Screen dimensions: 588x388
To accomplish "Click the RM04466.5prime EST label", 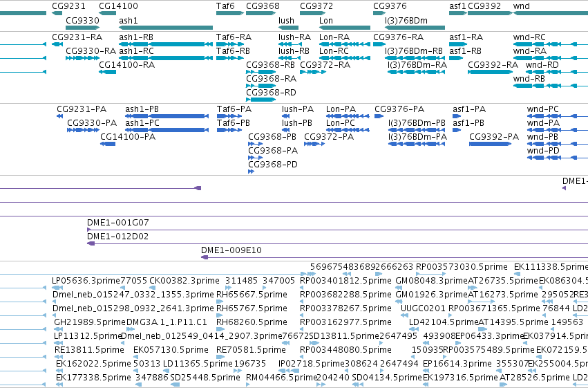I will [x=282, y=378].
